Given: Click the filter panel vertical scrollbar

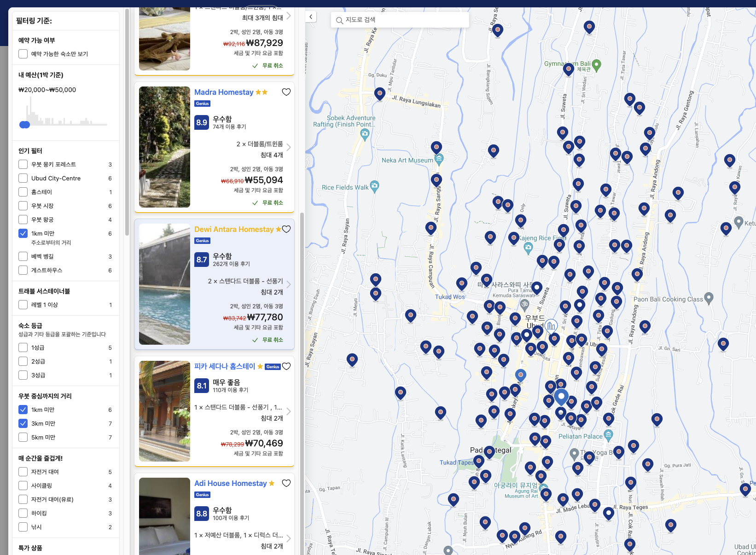Looking at the screenshot, I should click(127, 122).
